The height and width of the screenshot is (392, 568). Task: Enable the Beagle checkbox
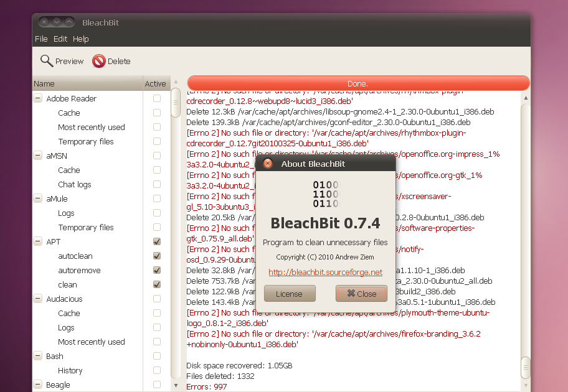click(157, 385)
